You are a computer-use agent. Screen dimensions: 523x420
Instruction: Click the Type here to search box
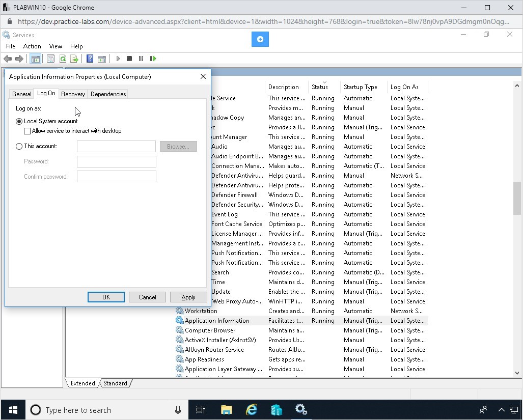107,410
